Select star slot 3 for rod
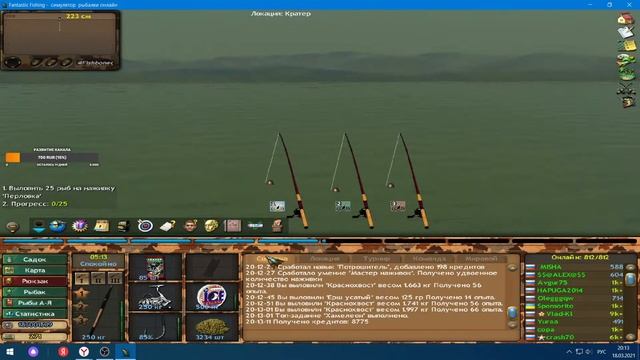 click(81, 320)
